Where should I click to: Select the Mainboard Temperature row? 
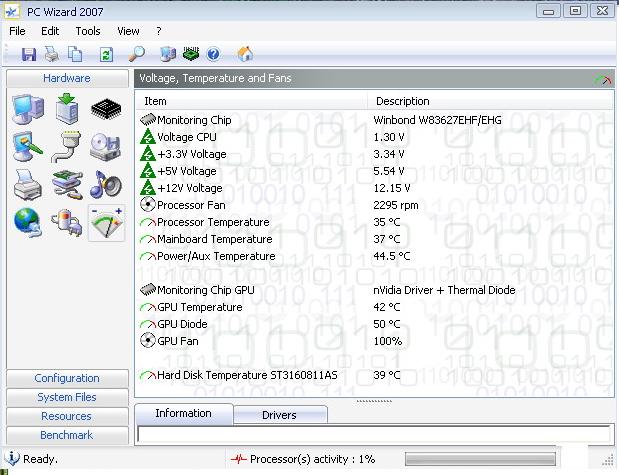click(x=374, y=239)
